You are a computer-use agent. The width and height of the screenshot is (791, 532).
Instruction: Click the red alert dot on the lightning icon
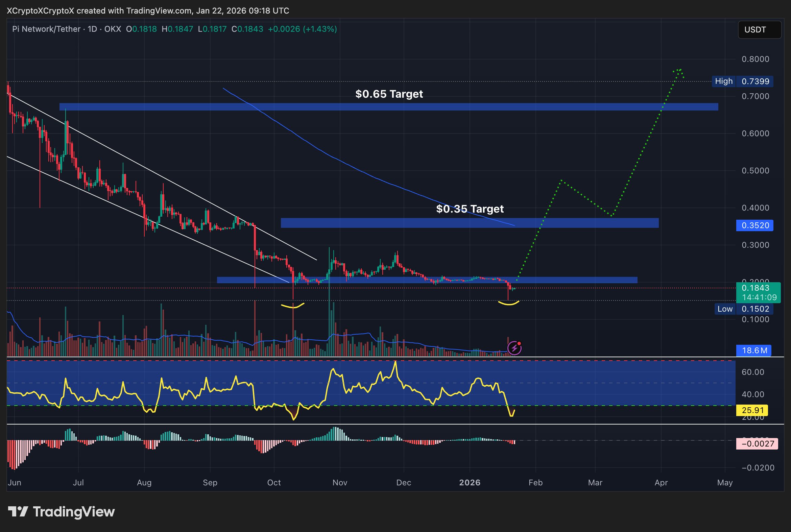pos(520,343)
